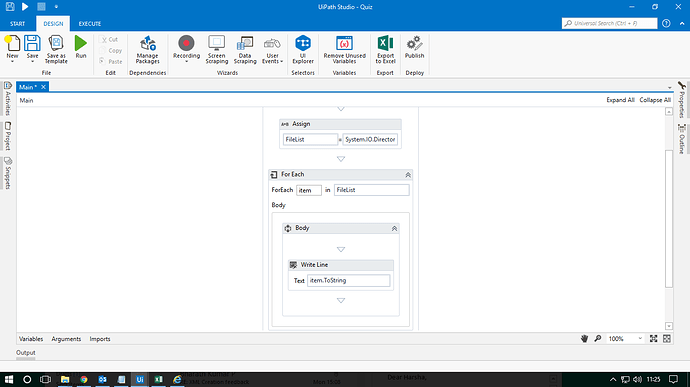Click the Universal Search box
The width and height of the screenshot is (690, 387).
tap(609, 23)
